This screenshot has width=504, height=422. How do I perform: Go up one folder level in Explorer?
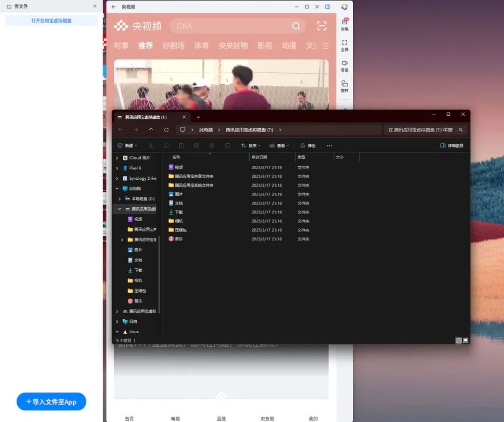click(x=151, y=130)
